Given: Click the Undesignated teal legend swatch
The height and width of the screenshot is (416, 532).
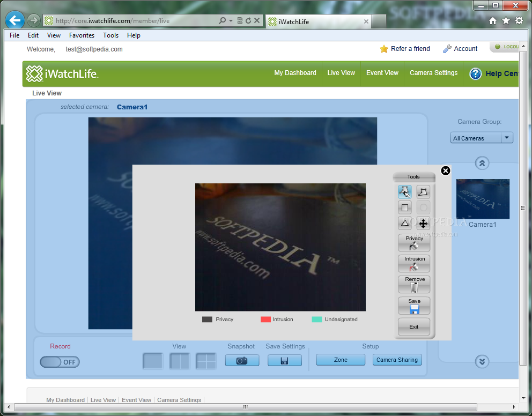Looking at the screenshot, I should pos(316,320).
